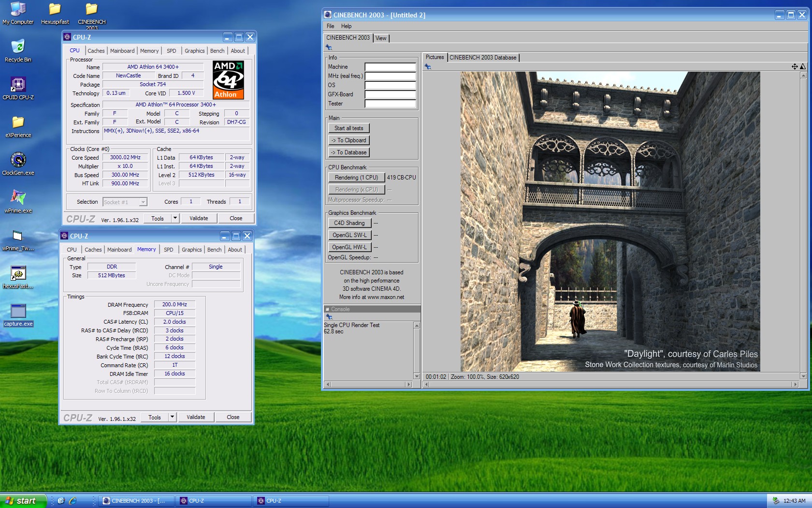Open the About tab in lower CPU-Z

[235, 250]
